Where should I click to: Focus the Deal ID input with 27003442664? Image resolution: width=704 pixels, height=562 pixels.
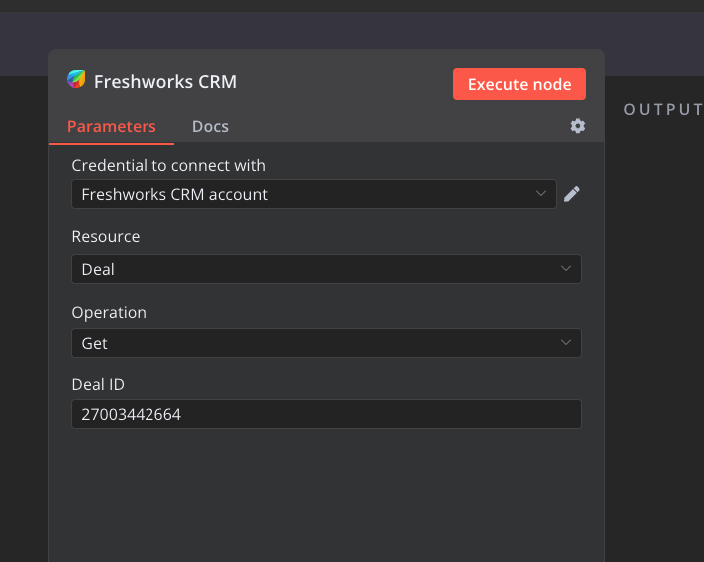pos(326,414)
